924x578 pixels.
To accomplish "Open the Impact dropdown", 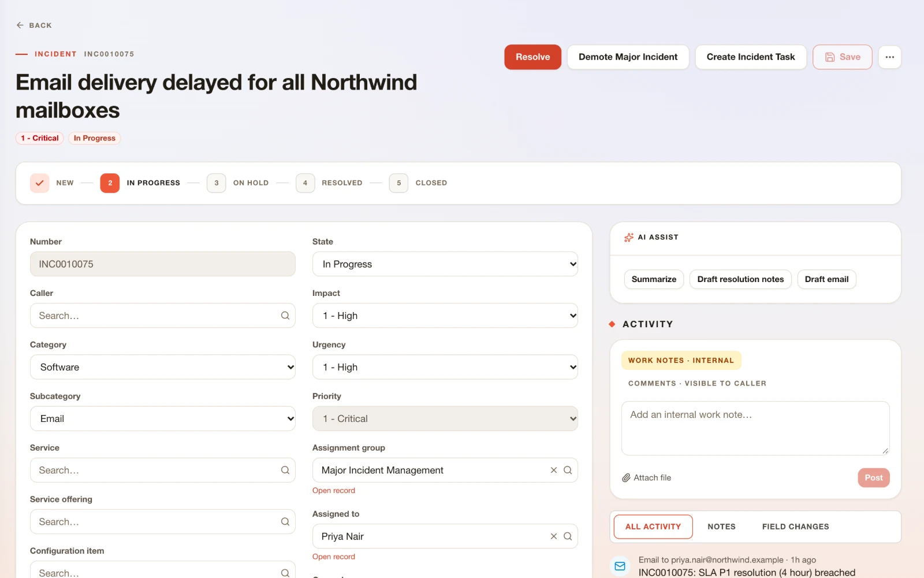I will pyautogui.click(x=445, y=316).
